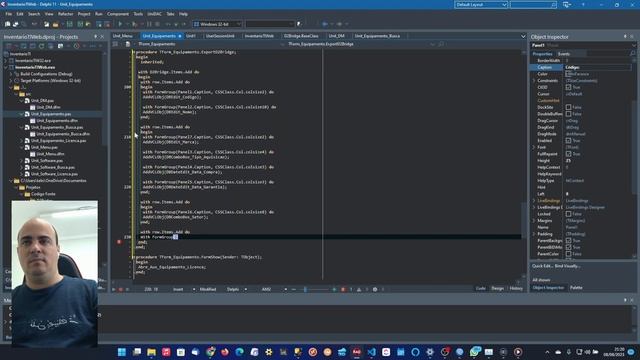Click the Delphi application icon in title bar
Screen dimensions: 640x360
click(x=3, y=4)
